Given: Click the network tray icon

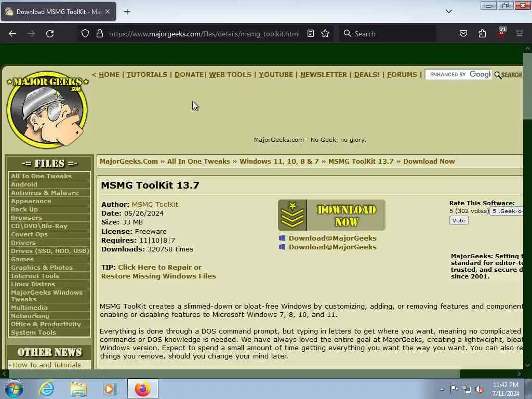Looking at the screenshot, I should [x=467, y=389].
